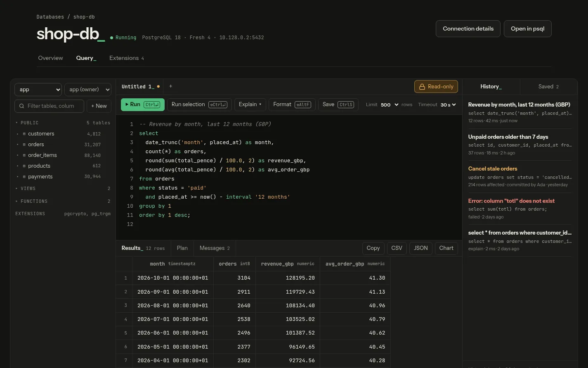Click the search icon in table filter

pyautogui.click(x=22, y=106)
